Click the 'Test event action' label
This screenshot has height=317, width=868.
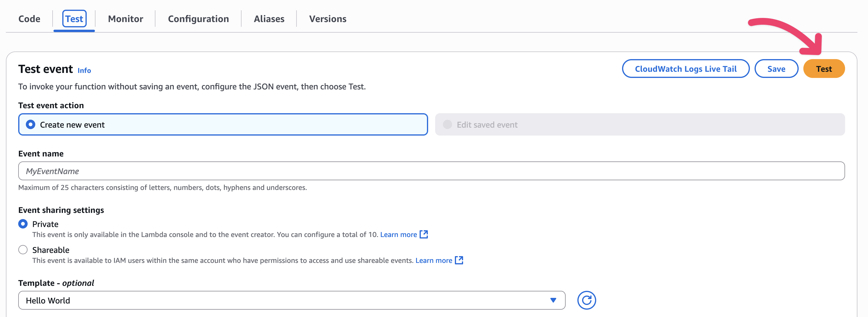(51, 106)
